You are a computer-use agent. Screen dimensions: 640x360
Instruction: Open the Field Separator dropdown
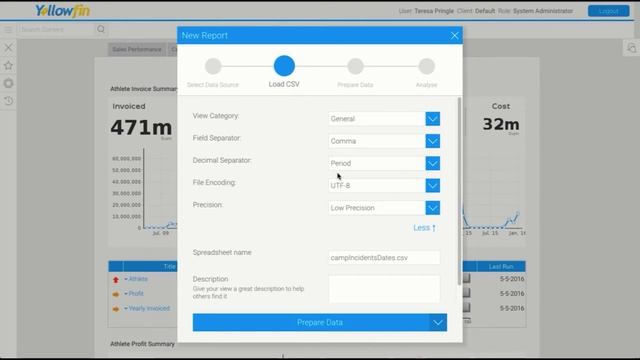tap(433, 141)
